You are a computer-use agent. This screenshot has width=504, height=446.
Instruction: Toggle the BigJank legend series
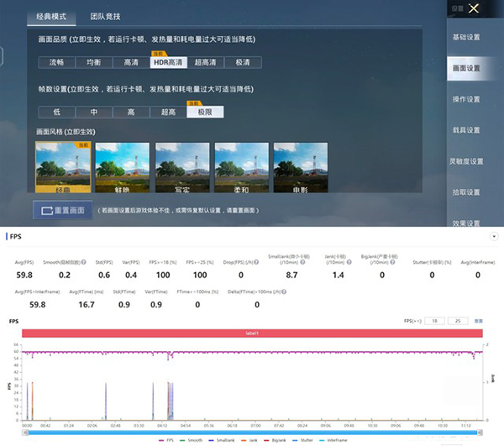280,438
